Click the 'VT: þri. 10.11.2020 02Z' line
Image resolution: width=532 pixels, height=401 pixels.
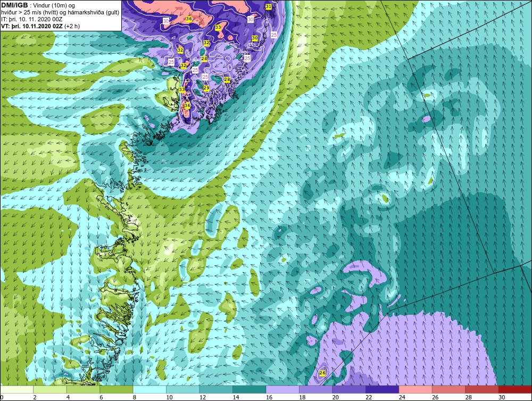pos(40,26)
